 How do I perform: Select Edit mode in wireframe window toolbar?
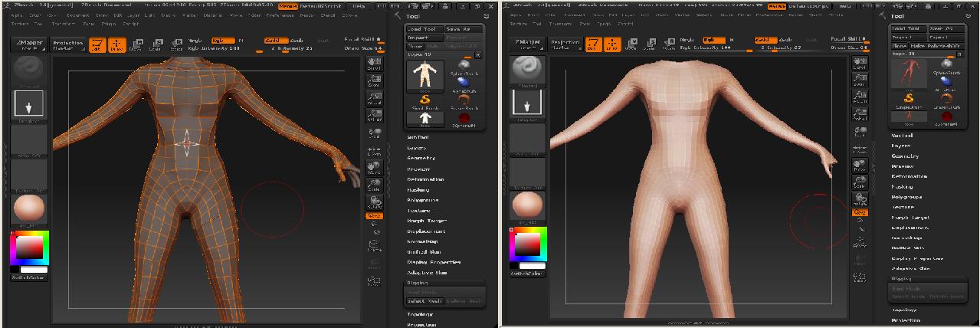point(97,44)
